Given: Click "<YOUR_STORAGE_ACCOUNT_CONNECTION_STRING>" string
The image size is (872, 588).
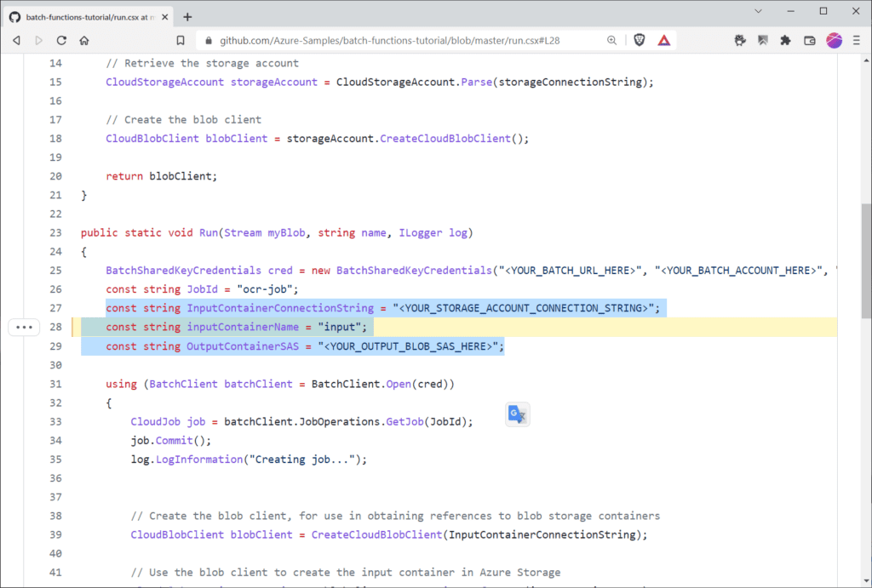Looking at the screenshot, I should coord(524,308).
